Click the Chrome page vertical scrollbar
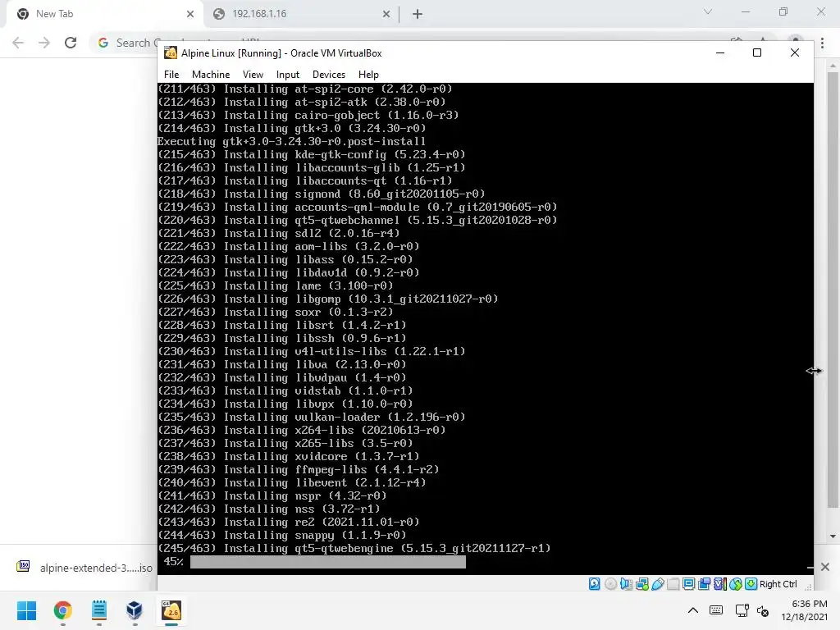Viewport: 840px width, 630px height. [x=833, y=290]
